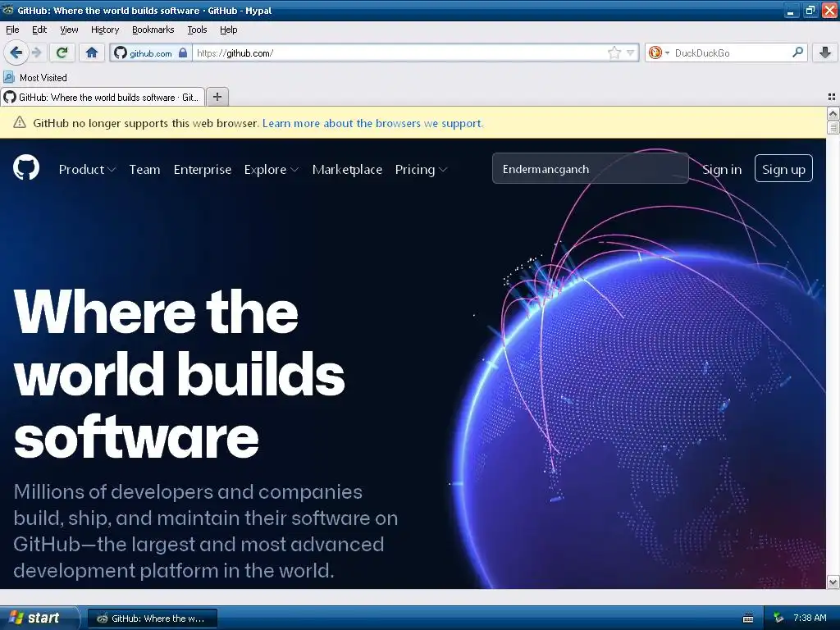Expand the URL history dropdown arrow
Viewport: 840px width, 630px height.
coord(631,53)
